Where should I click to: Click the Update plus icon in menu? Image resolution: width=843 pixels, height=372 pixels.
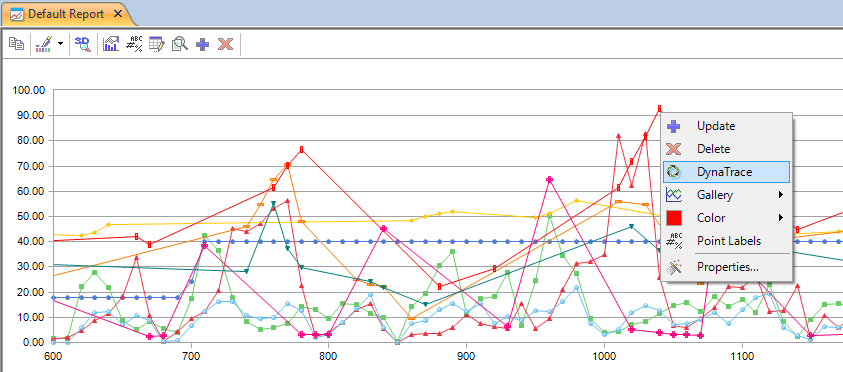click(x=673, y=126)
